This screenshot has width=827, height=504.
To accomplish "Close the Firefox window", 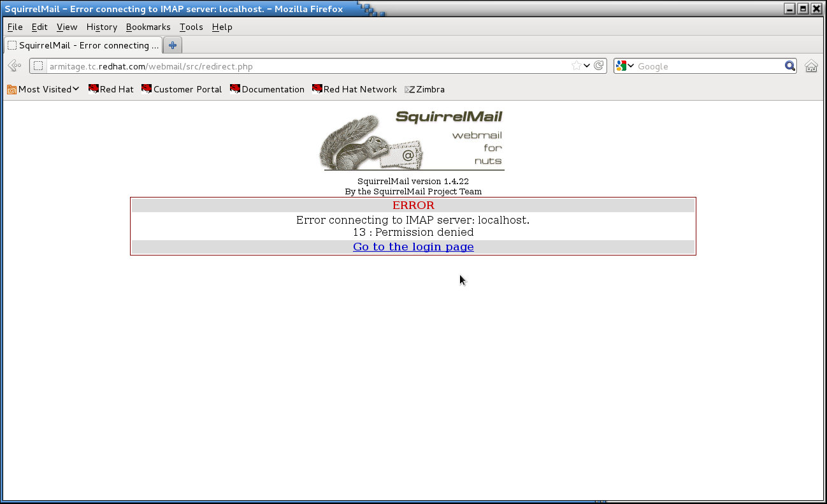I will click(817, 9).
